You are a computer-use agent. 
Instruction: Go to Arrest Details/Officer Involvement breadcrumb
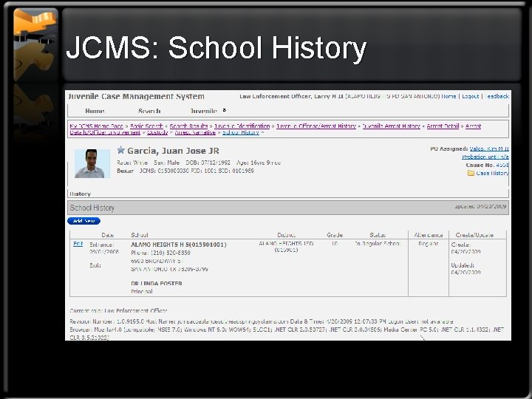coord(105,132)
